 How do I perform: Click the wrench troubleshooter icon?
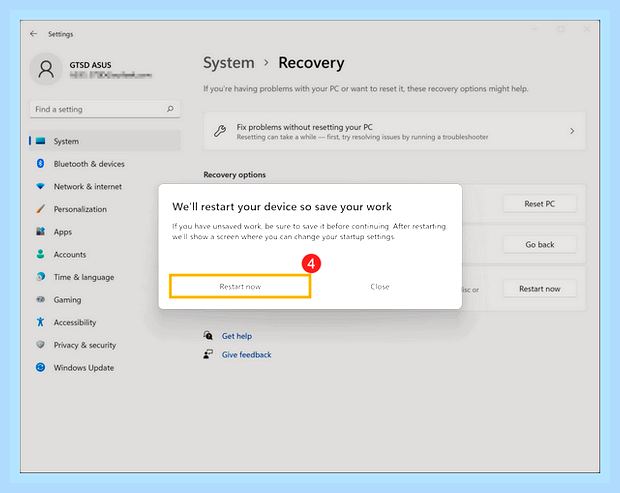[x=220, y=131]
